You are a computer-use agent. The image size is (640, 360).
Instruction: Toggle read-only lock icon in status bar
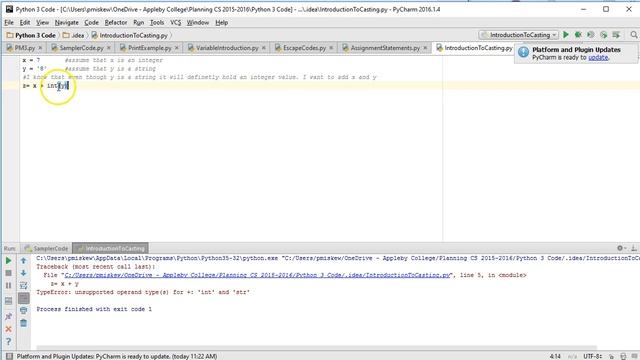click(x=611, y=356)
